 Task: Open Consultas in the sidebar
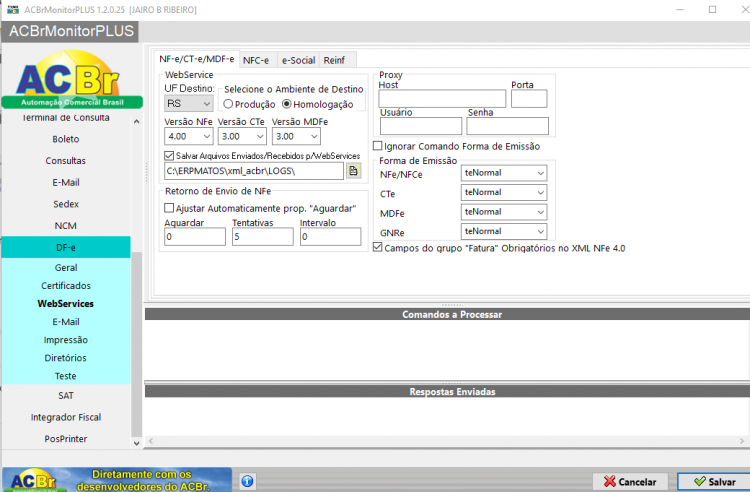coord(66,161)
